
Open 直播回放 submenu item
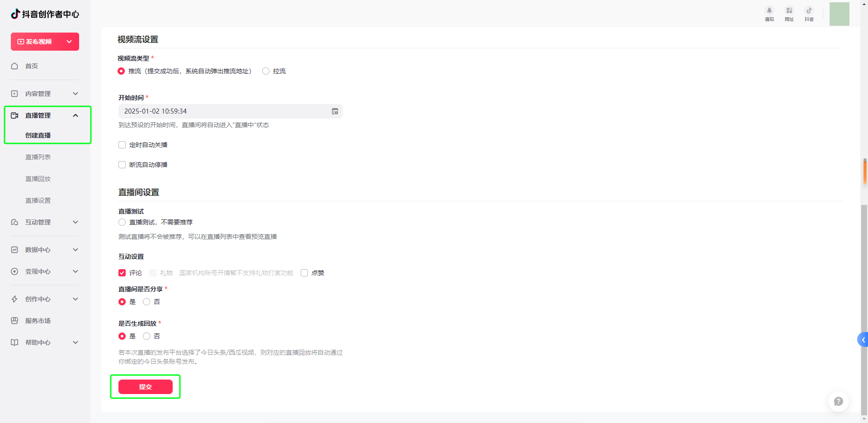click(38, 179)
